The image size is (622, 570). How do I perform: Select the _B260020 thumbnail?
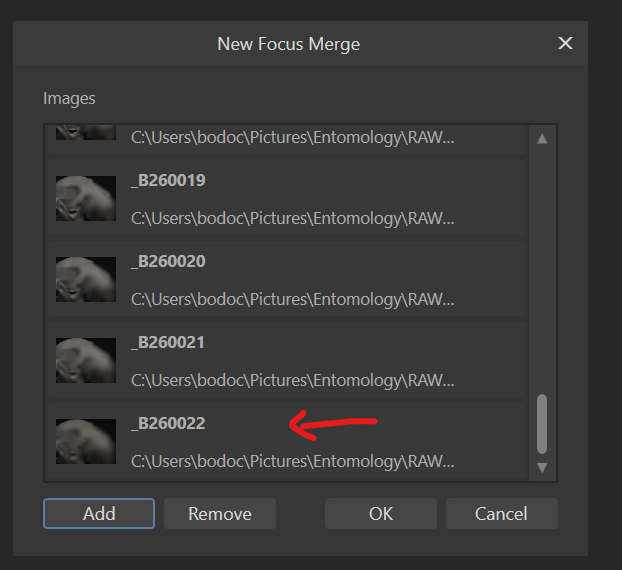click(x=86, y=279)
